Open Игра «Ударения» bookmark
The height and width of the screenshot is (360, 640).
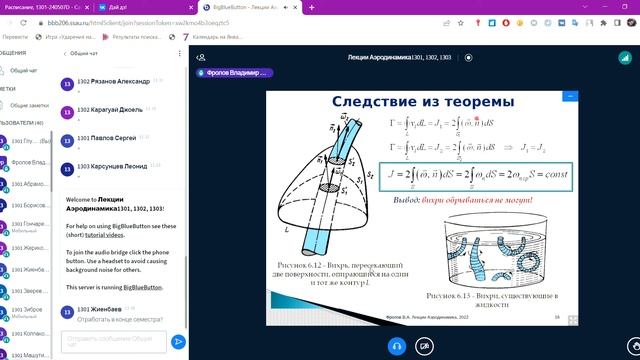tap(65, 37)
